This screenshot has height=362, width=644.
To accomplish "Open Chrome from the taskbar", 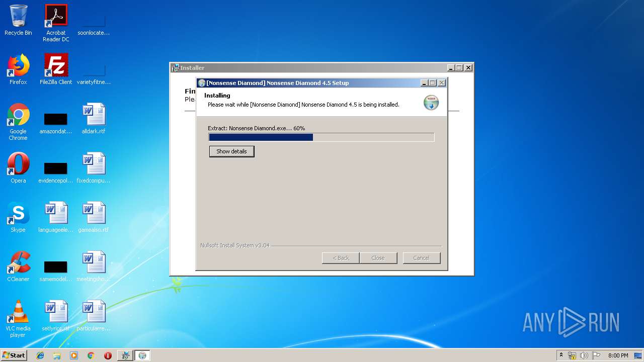I will [x=91, y=355].
